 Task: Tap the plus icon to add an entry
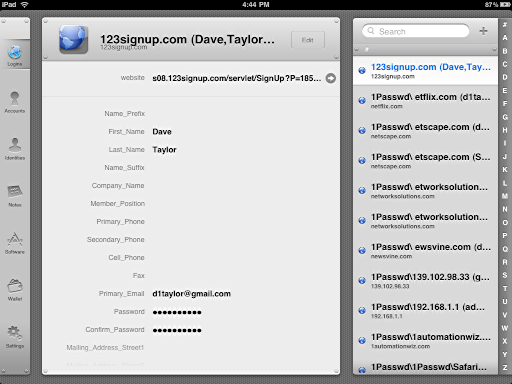483,31
